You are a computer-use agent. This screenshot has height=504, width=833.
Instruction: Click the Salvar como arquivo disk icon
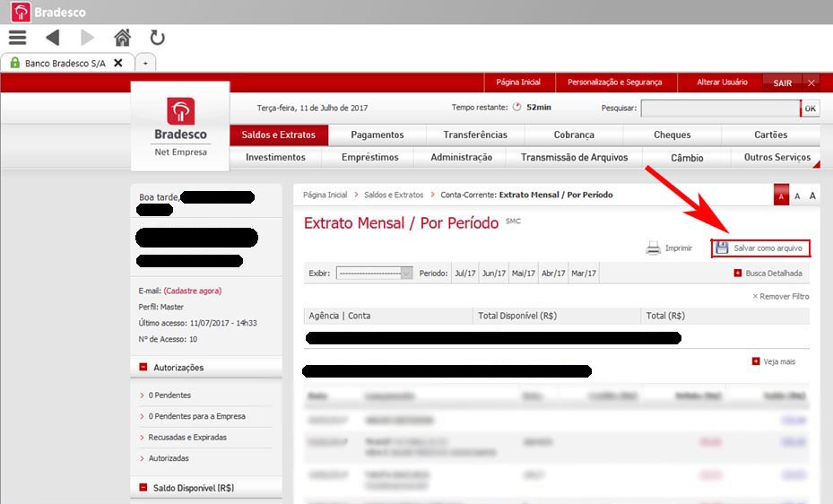tap(722, 248)
